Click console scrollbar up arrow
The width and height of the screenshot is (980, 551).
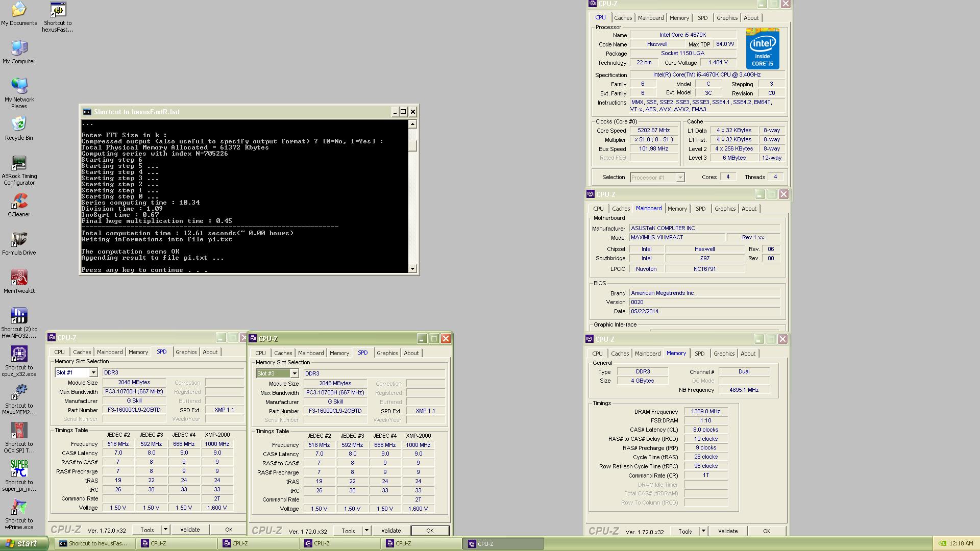coord(412,124)
